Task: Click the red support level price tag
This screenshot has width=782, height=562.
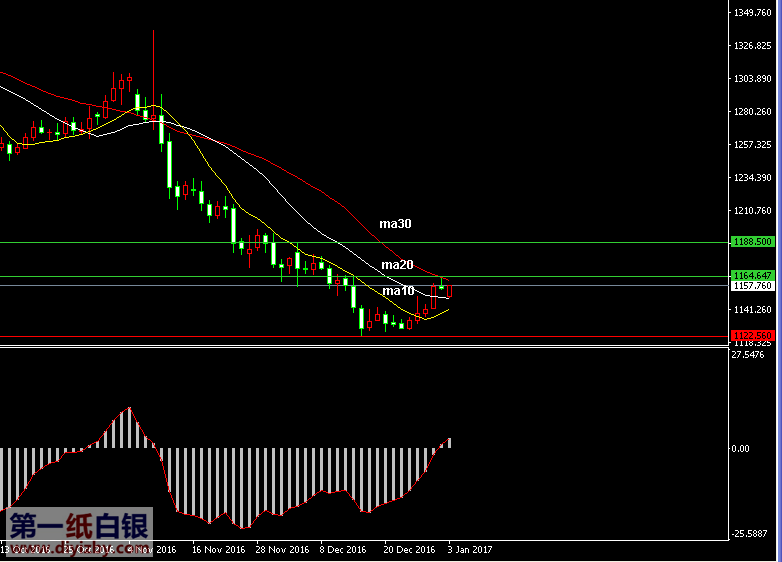Action: [x=752, y=336]
